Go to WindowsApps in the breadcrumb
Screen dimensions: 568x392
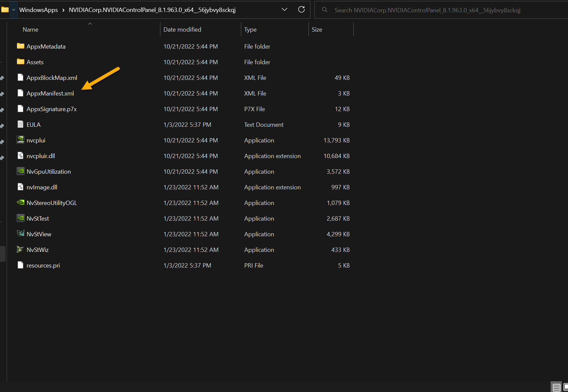click(39, 10)
